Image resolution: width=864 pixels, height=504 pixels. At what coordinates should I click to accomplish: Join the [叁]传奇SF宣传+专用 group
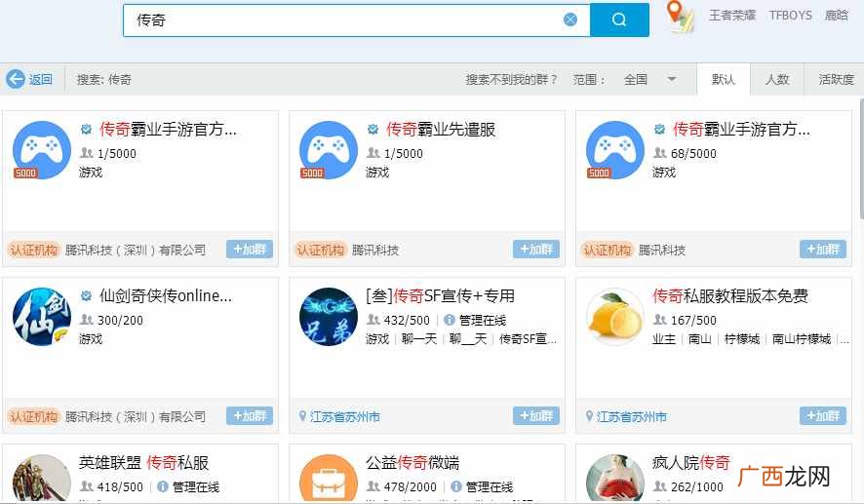click(x=536, y=416)
